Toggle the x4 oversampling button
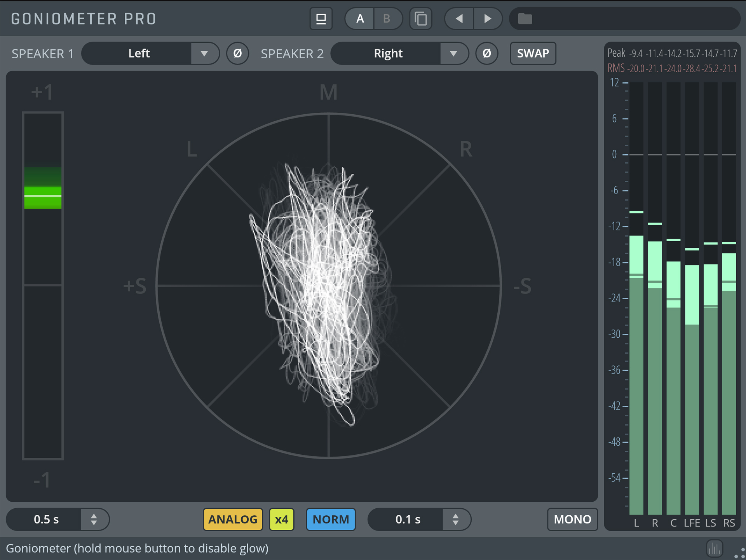This screenshot has width=746, height=560. coord(282,519)
